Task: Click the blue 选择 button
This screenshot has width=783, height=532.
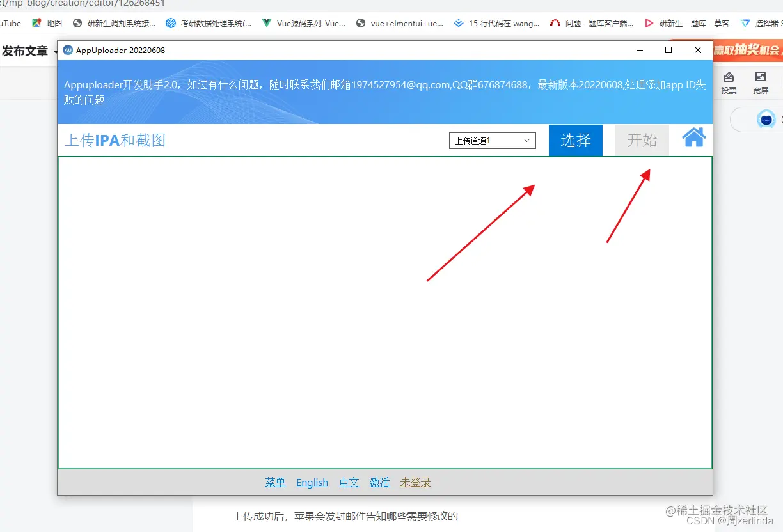Action: tap(576, 140)
